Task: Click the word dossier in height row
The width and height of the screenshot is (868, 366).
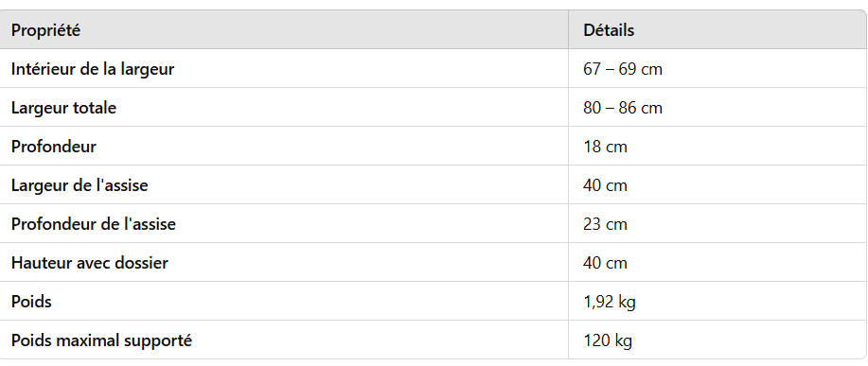Action: 141,263
